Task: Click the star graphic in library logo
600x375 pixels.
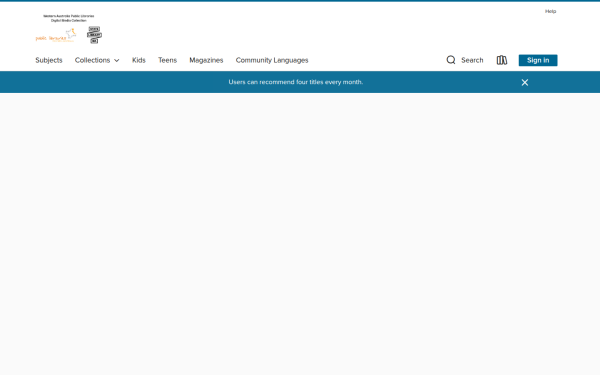Action: pos(71,34)
